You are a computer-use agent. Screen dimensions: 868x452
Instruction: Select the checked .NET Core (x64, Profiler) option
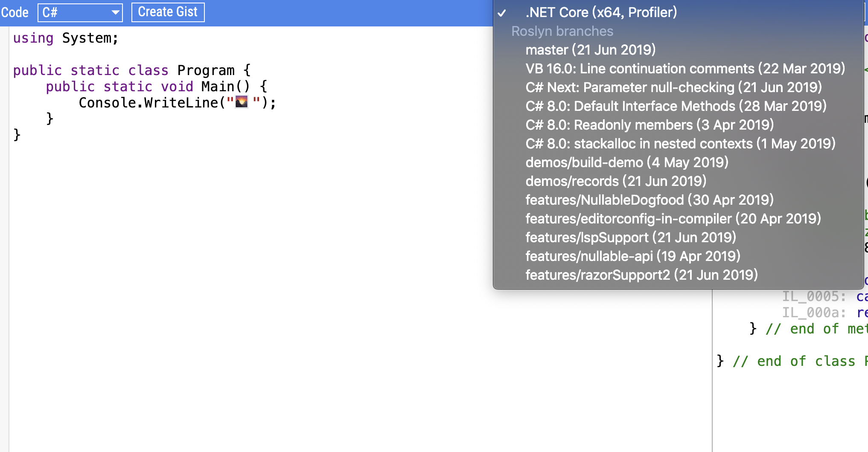tap(678, 12)
